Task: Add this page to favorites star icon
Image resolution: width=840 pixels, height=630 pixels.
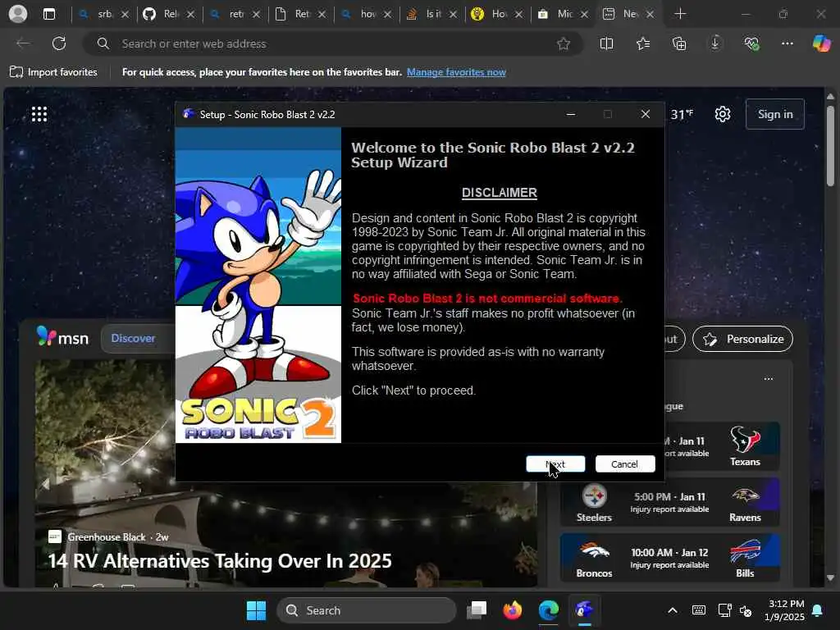Action: [x=563, y=43]
